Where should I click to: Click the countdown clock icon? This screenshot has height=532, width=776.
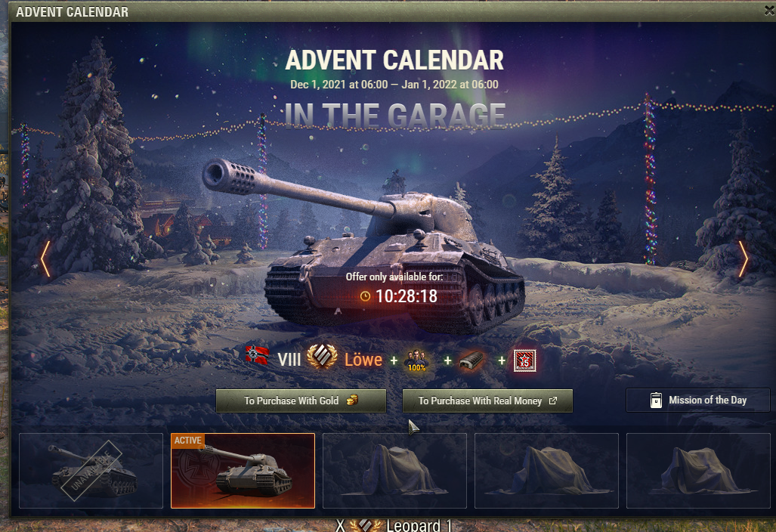pyautogui.click(x=365, y=296)
